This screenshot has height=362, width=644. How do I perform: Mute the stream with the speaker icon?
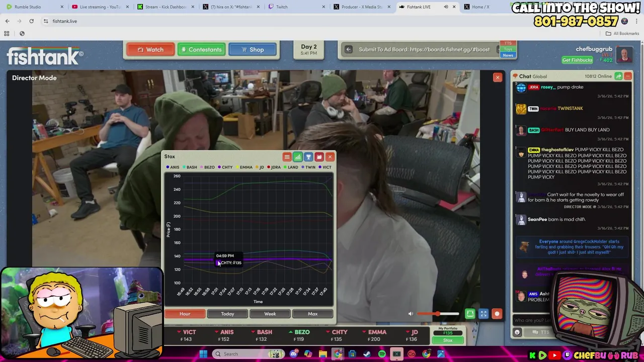[411, 314]
